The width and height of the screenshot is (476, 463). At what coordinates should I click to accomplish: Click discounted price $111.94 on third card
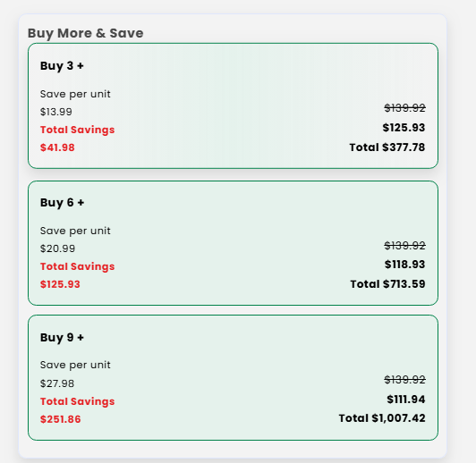click(406, 400)
